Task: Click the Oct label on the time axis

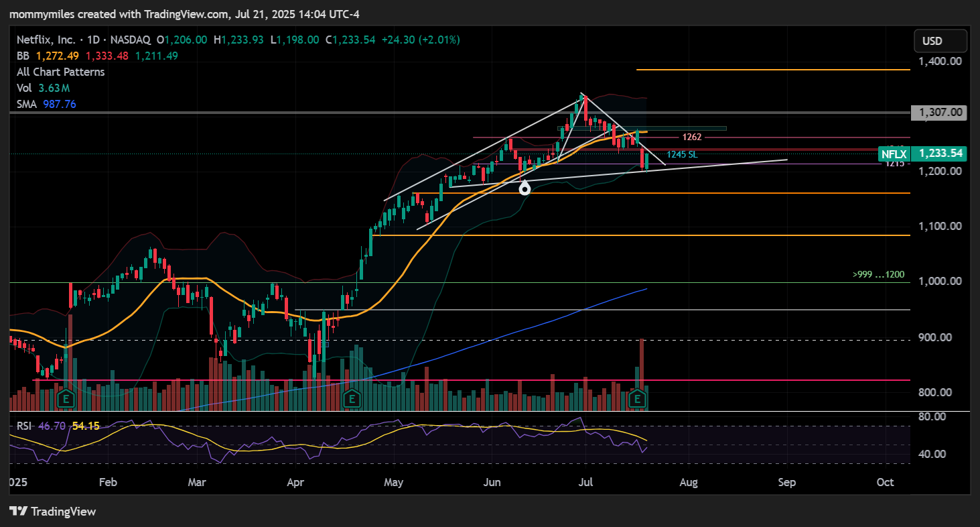Action: coord(886,483)
